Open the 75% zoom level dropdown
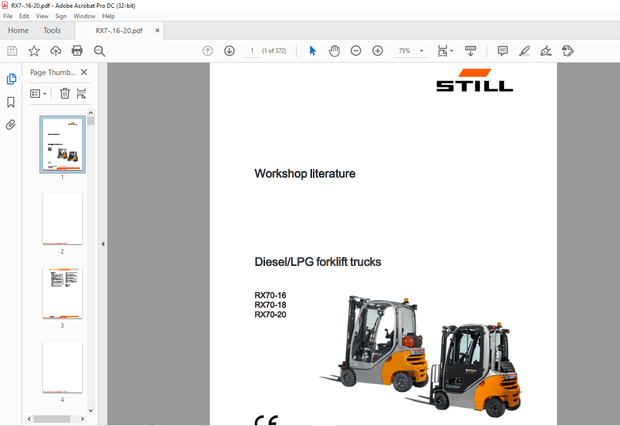The height and width of the screenshot is (426, 620). coord(422,51)
